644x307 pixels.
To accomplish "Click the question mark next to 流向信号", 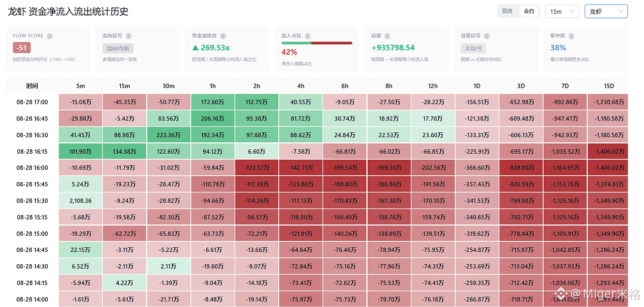I will [x=129, y=36].
